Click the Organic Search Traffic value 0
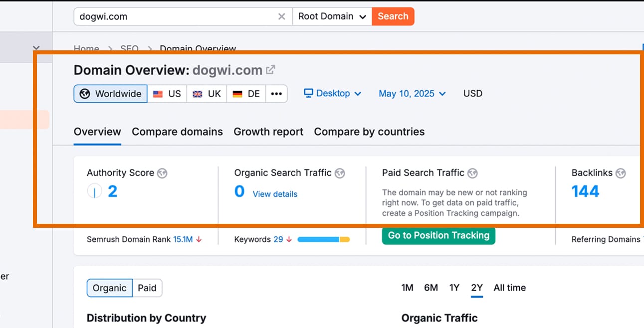This screenshot has width=644, height=328. click(239, 191)
